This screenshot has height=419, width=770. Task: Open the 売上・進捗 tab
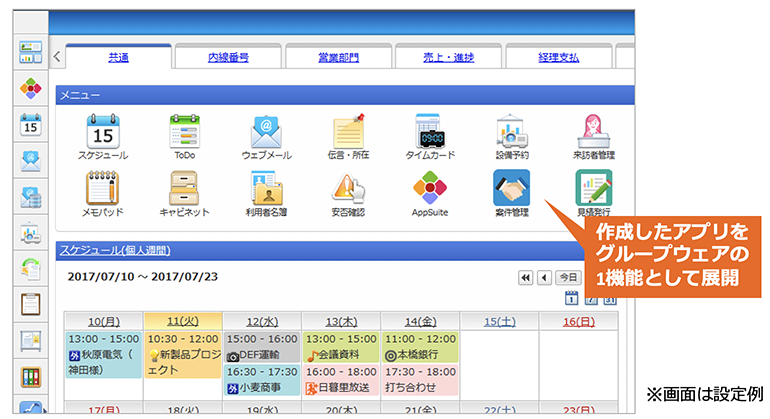coord(448,57)
